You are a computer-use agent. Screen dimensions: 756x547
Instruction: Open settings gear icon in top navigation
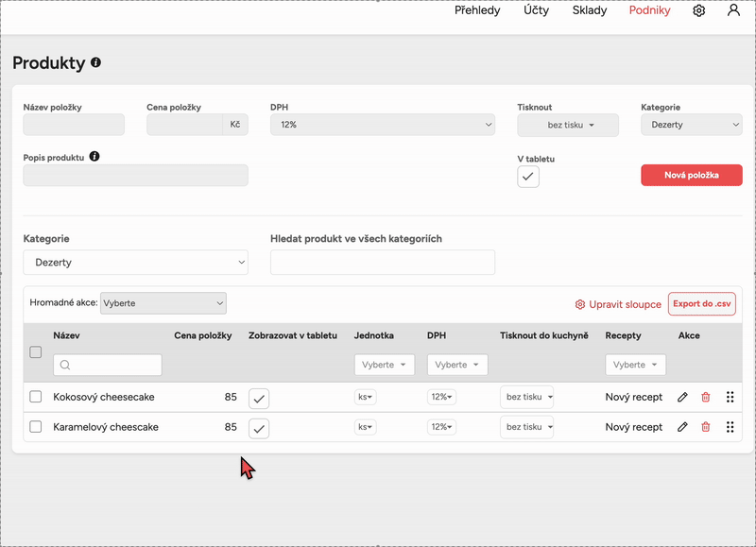point(699,10)
